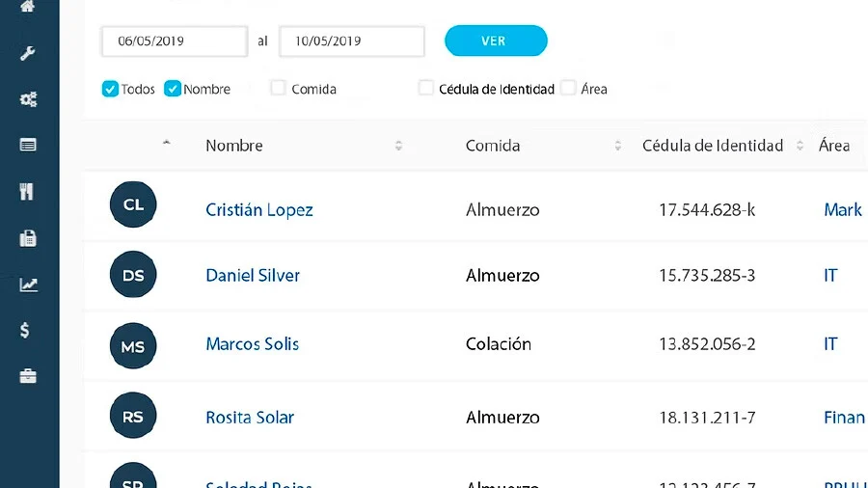This screenshot has height=488, width=868.
Task: Sort by Cédula de Identidad column arrows
Action: point(800,146)
